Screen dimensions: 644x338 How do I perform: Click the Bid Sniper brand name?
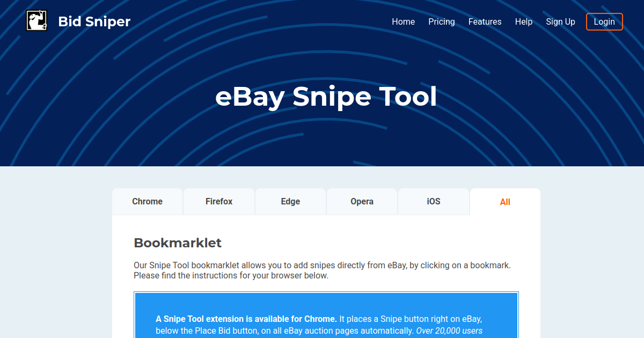pyautogui.click(x=94, y=21)
